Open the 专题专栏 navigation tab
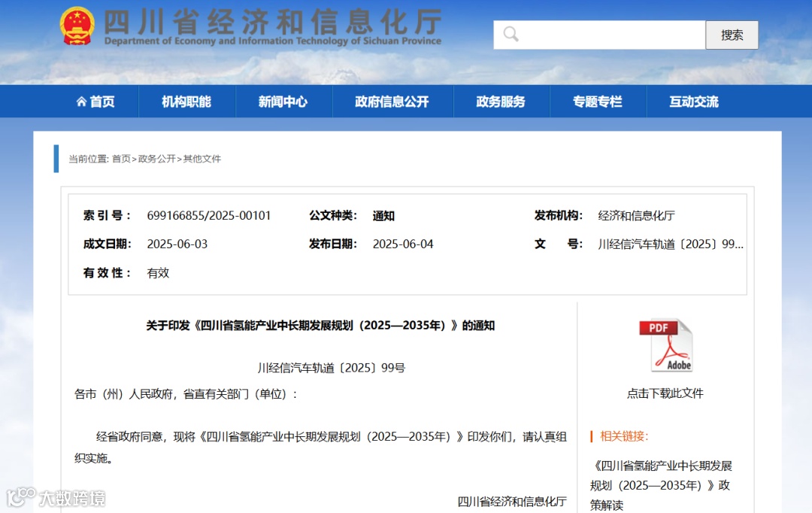Viewport: 812px width, 513px height. click(x=598, y=102)
